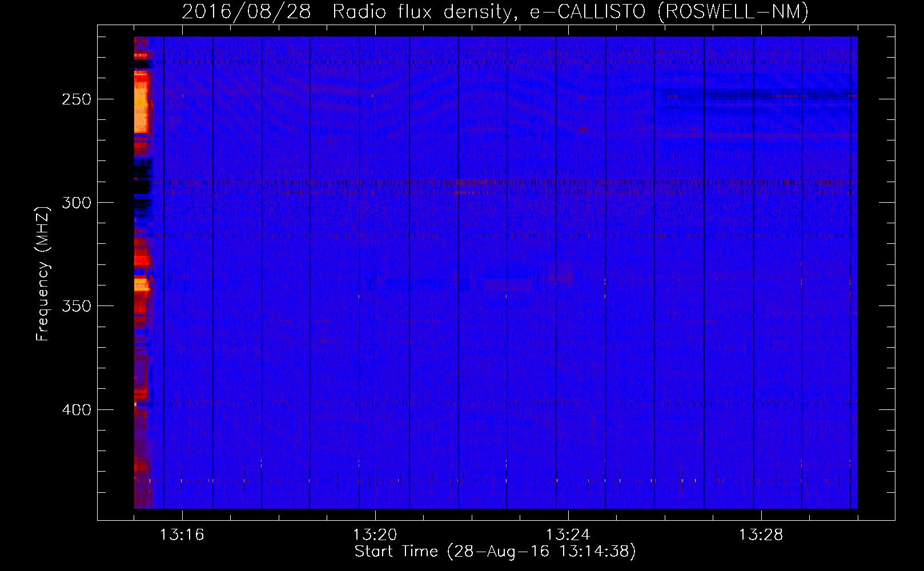
Task: Click the 13:24 time tick label
Action: tap(568, 535)
